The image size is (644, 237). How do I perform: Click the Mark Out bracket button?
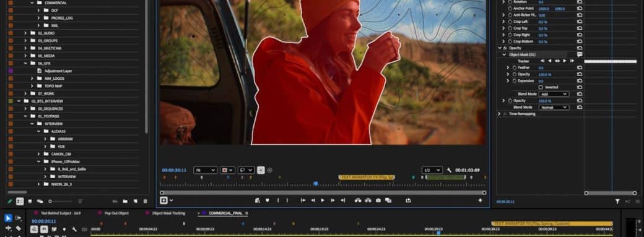(x=287, y=200)
